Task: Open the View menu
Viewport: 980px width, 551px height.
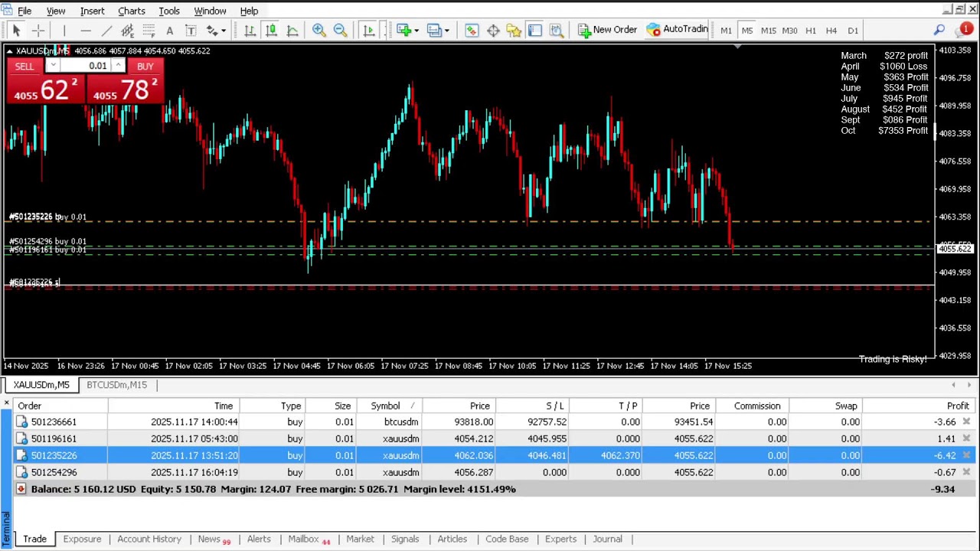Action: (56, 11)
